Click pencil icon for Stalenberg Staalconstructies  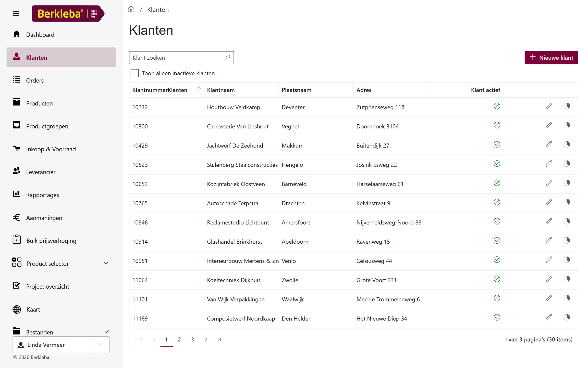point(549,164)
